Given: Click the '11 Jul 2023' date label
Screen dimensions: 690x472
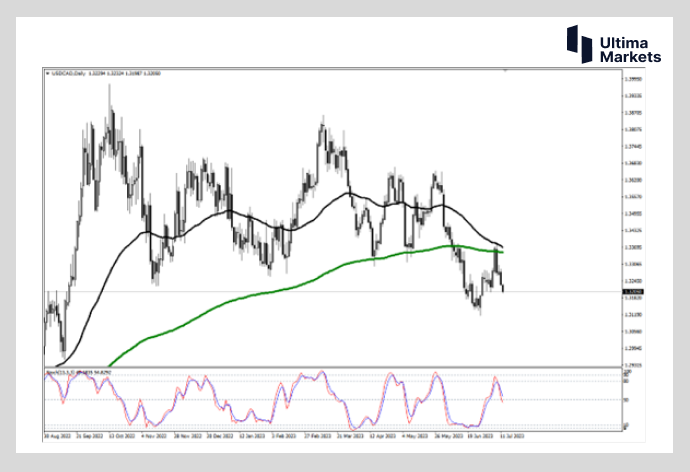Looking at the screenshot, I should (x=511, y=436).
